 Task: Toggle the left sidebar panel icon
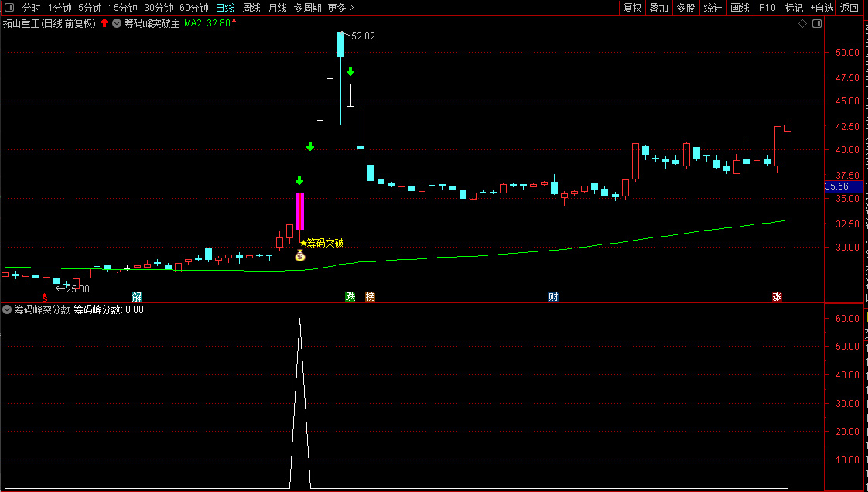pyautogui.click(x=9, y=8)
